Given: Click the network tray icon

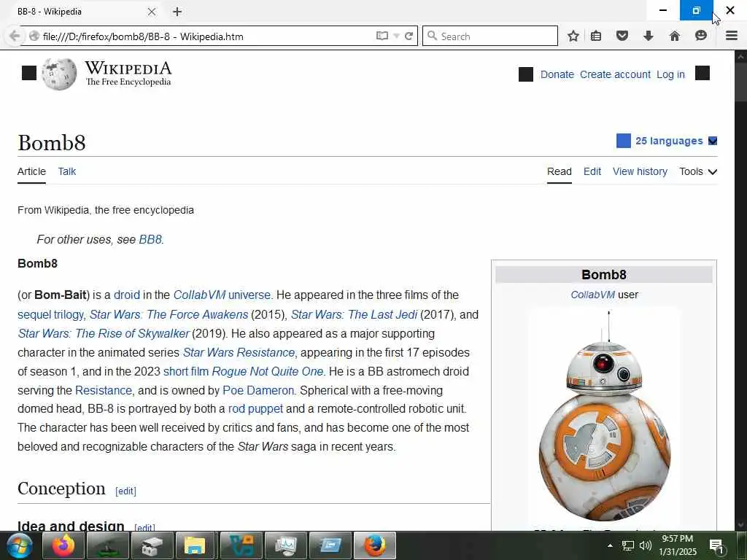Looking at the screenshot, I should tap(628, 545).
